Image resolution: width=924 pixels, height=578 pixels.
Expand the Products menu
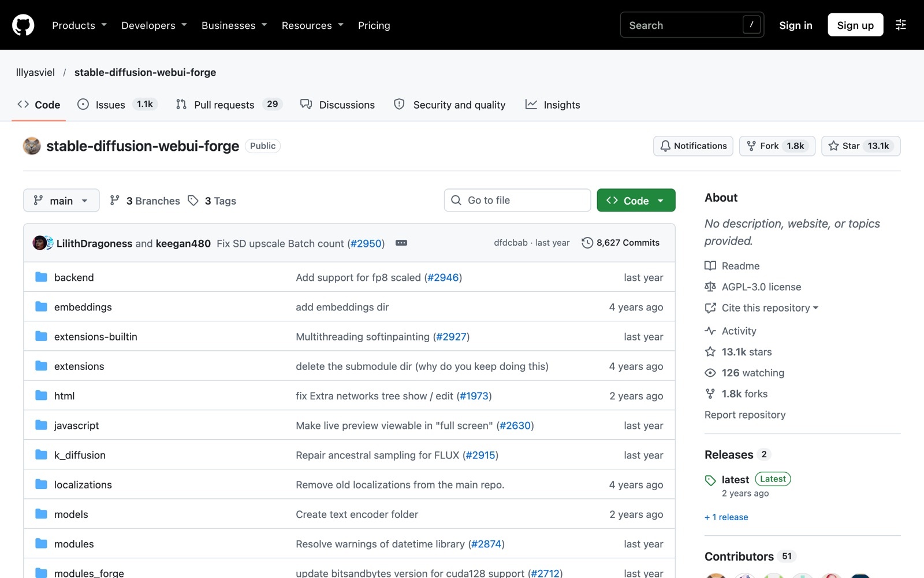(80, 25)
